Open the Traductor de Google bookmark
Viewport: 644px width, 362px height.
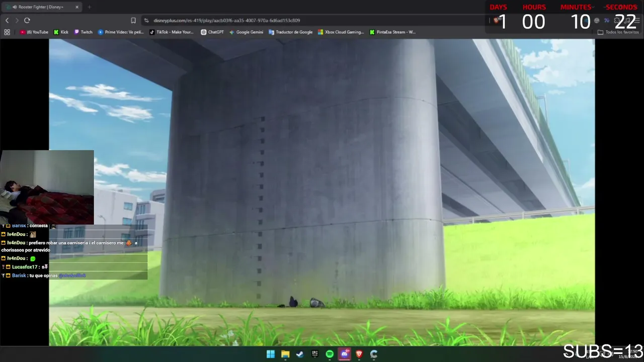(291, 32)
